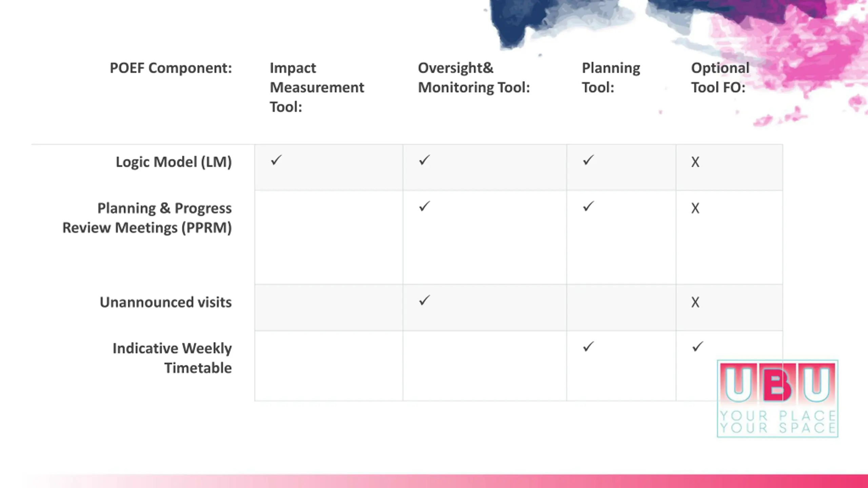Click Logic Model checkmark under Planning Tool

click(589, 160)
